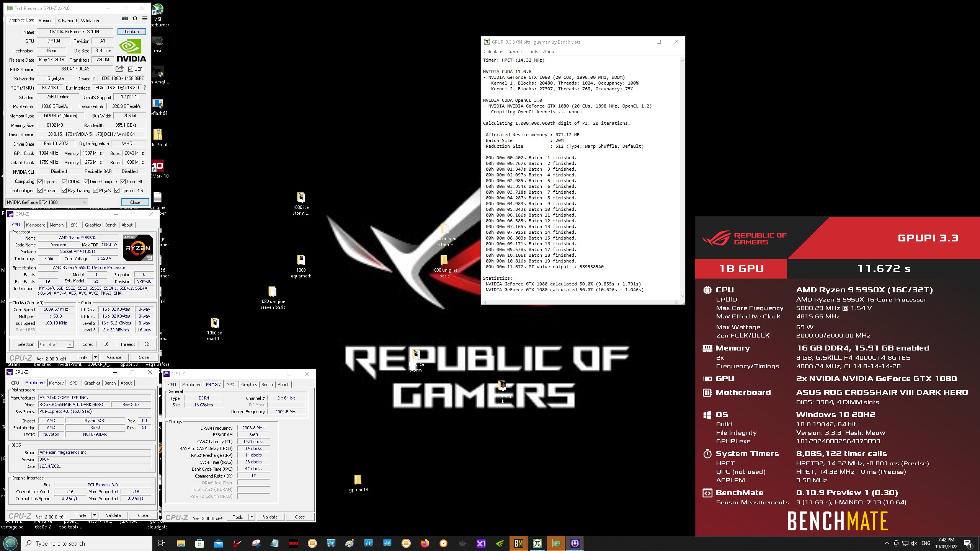Open Microsoft Store from the taskbar
This screenshot has height=551, width=980.
199,543
